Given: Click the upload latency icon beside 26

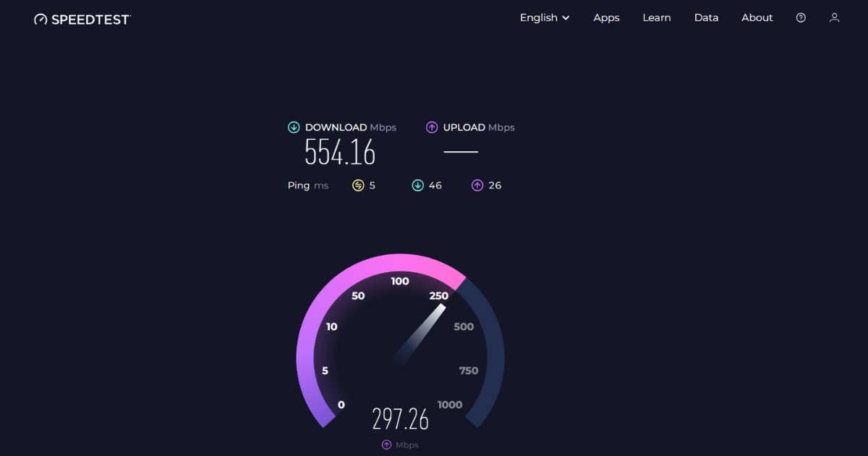Looking at the screenshot, I should (478, 185).
